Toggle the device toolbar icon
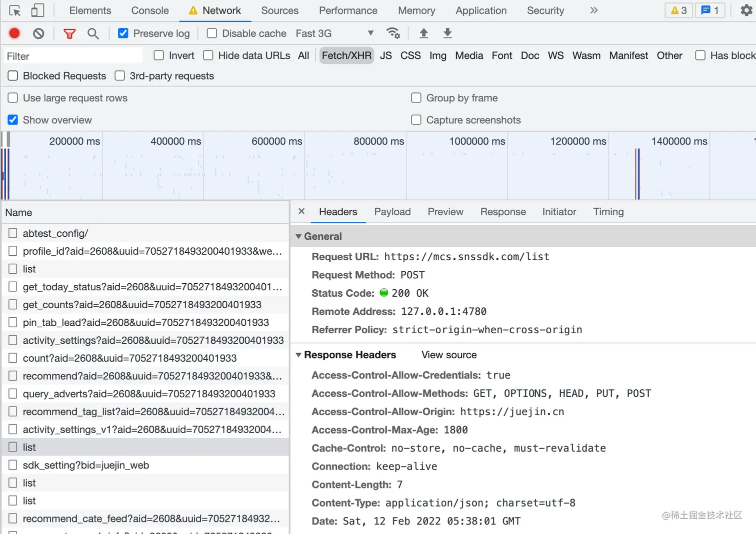Screen dimensions: 756x534 tap(37, 10)
